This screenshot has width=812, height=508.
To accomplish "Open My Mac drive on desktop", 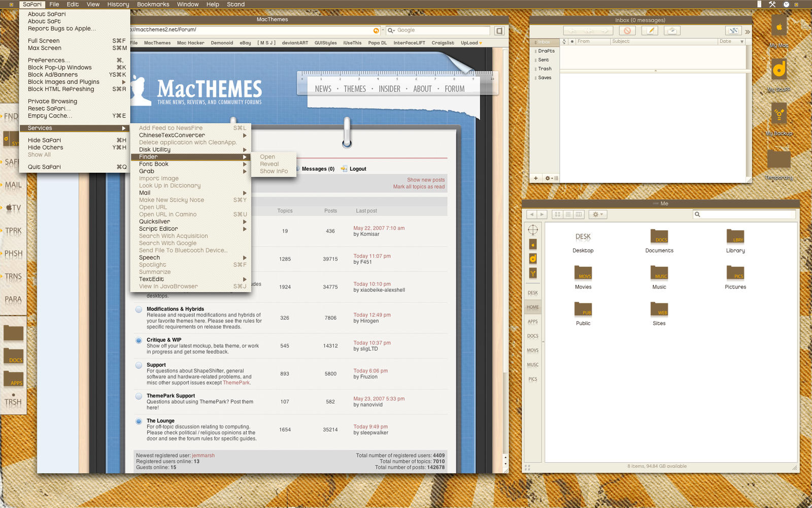I will pos(779,31).
